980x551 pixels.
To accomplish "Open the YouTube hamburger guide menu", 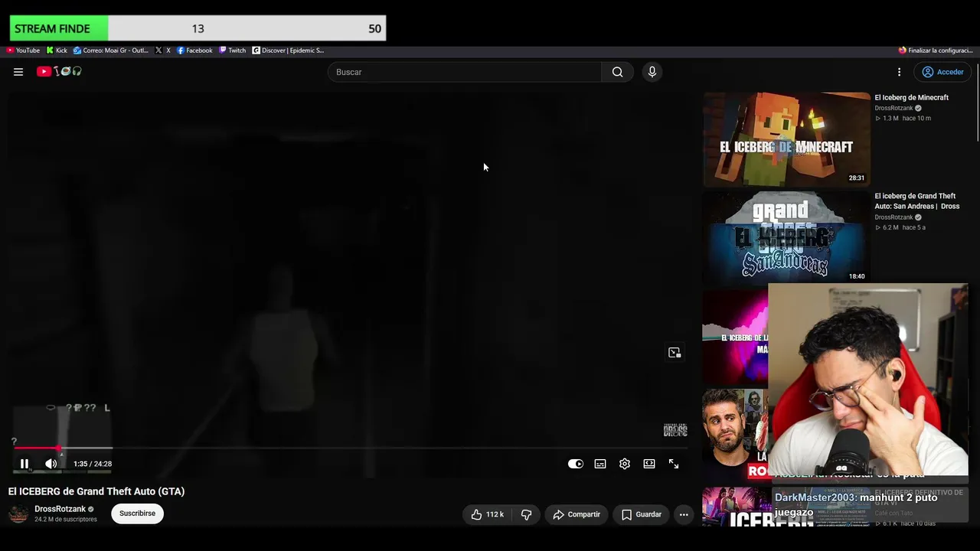I will [18, 72].
